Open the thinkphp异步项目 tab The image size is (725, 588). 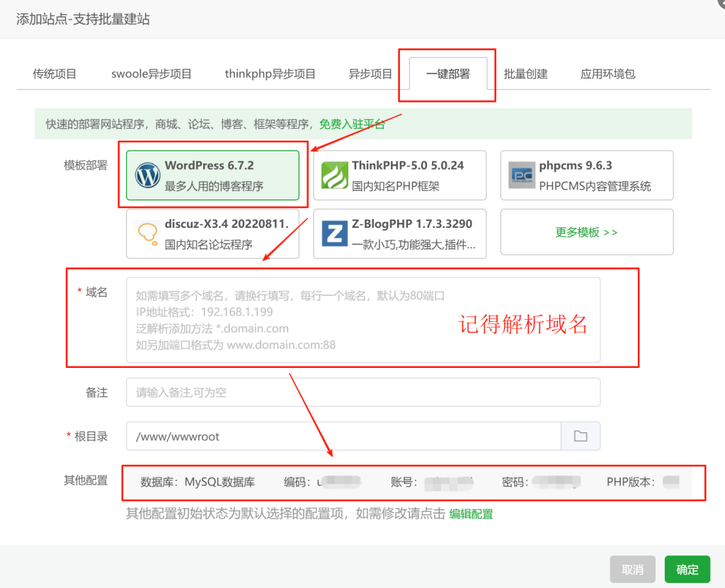point(270,74)
